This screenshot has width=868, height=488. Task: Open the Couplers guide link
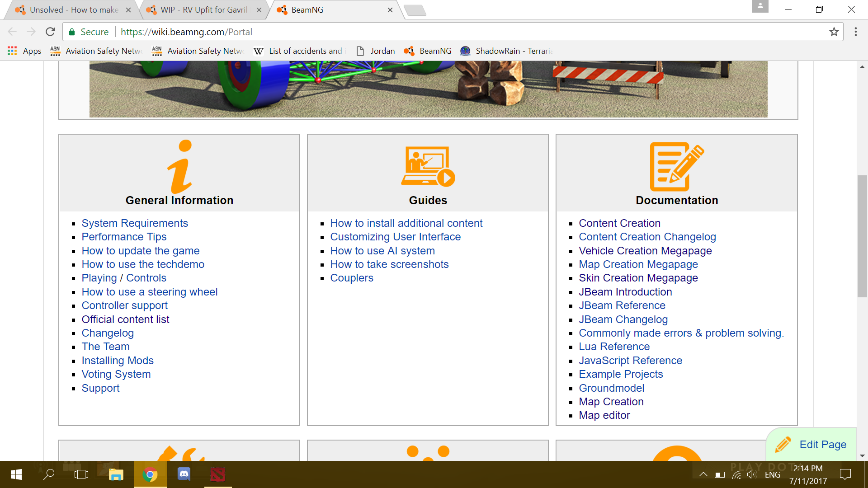tap(351, 278)
